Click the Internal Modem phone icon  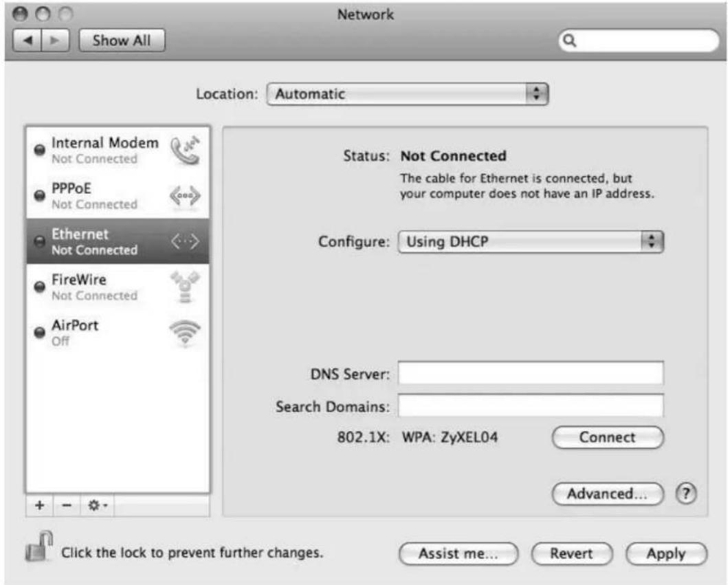185,149
